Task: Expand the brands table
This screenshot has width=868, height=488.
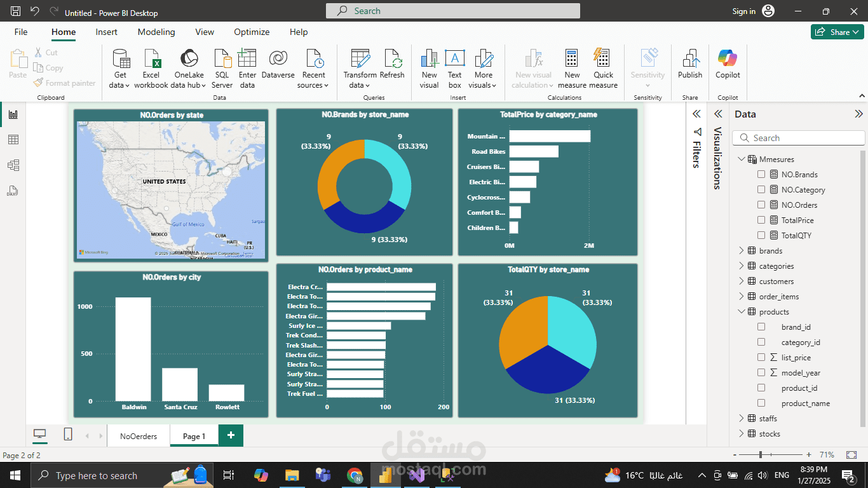Action: [741, 250]
